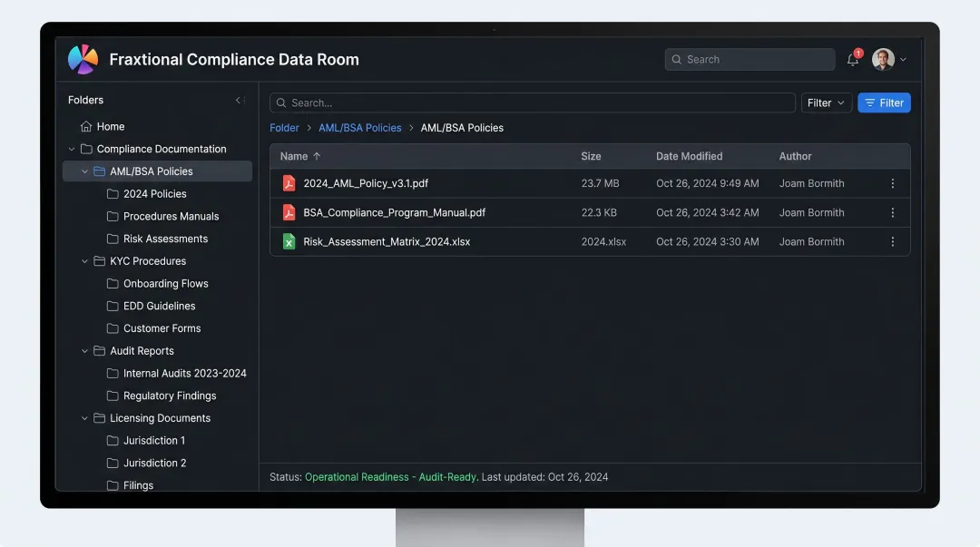Click the 2024 Policies folder icon
Screen dimensions: 980x547
(x=113, y=194)
